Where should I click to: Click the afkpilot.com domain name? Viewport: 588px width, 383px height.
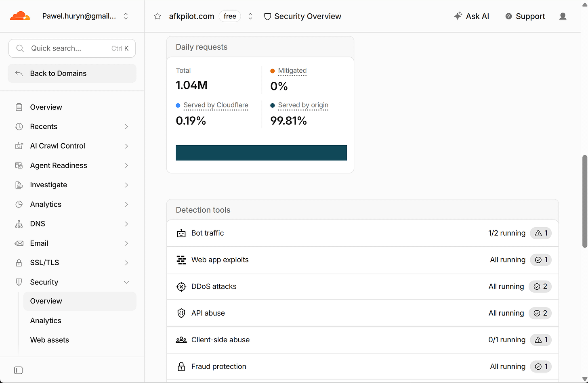tap(191, 16)
